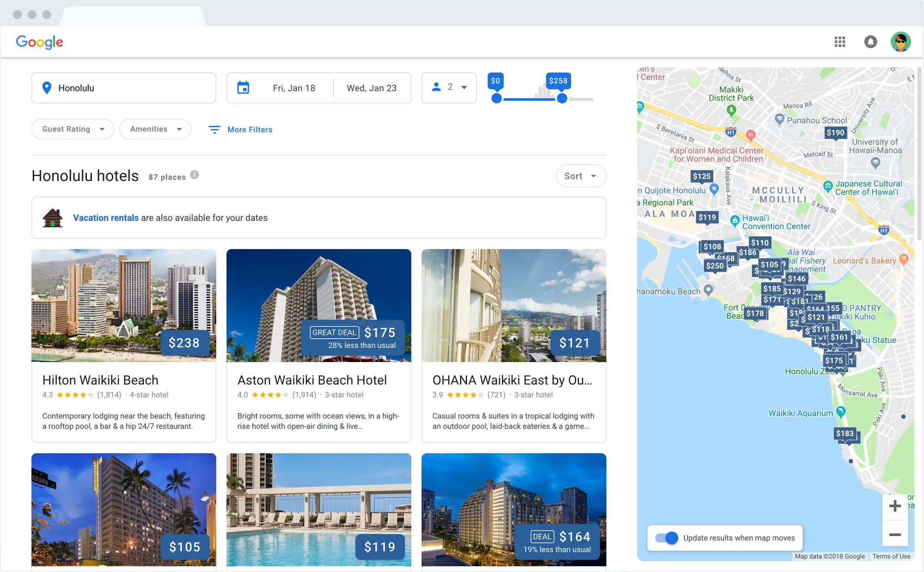
Task: Click the guests/people count icon
Action: tap(436, 87)
